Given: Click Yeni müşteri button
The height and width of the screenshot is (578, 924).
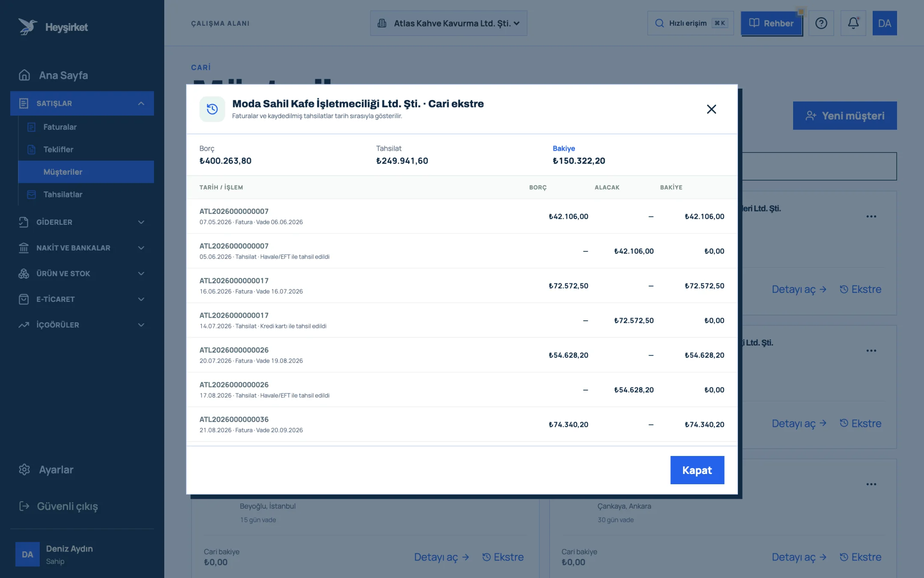Looking at the screenshot, I should tap(844, 116).
